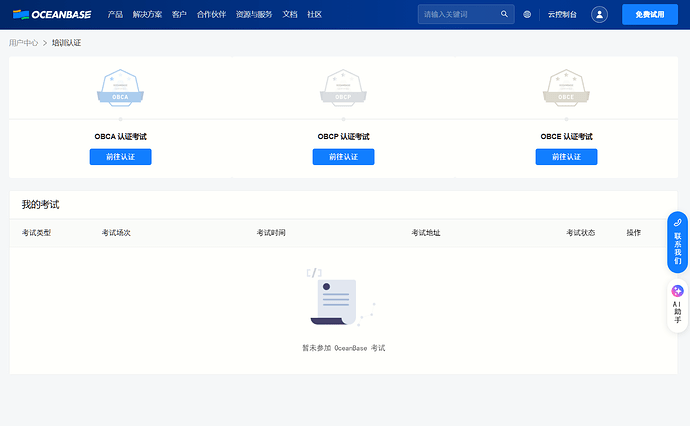The width and height of the screenshot is (690, 426).
Task: Click the search magnifier icon
Action: click(503, 15)
